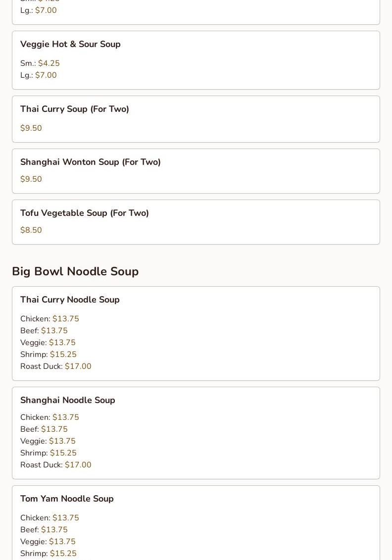Select Thai Curry Soup (For Two)
Viewport: 392px width, 560px height.
point(196,119)
